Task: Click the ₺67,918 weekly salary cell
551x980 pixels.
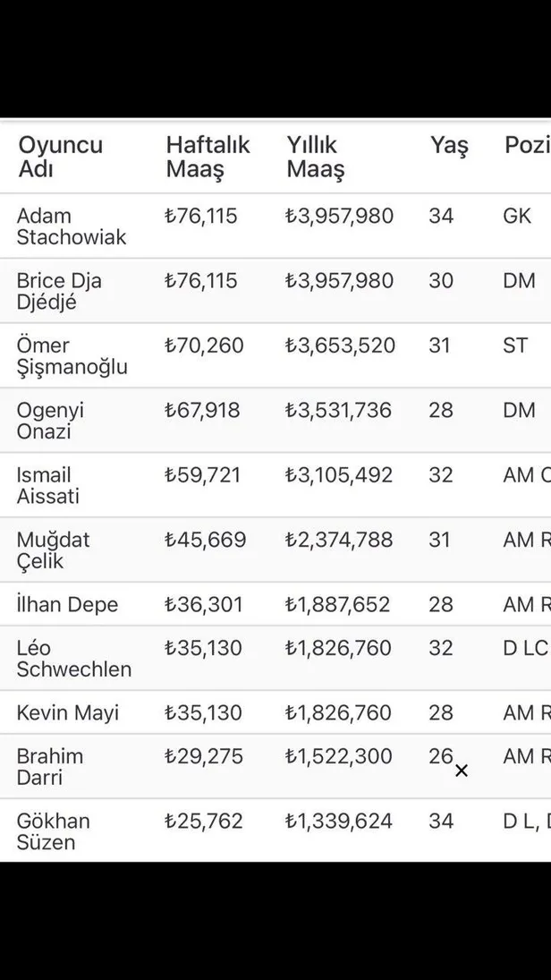Action: coord(202,410)
